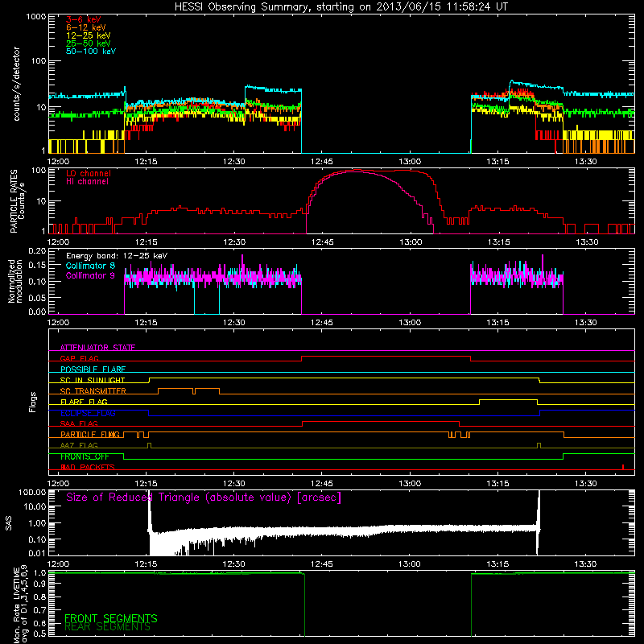644x644 pixels.
Task: Select the FRONTS OFF flag label
Action: point(85,456)
